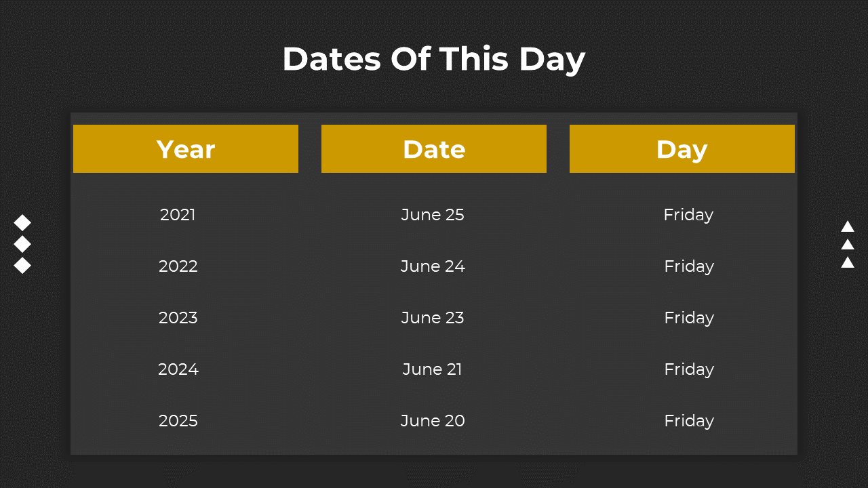Image resolution: width=868 pixels, height=488 pixels.
Task: Click the June 24 date cell
Action: tap(433, 266)
